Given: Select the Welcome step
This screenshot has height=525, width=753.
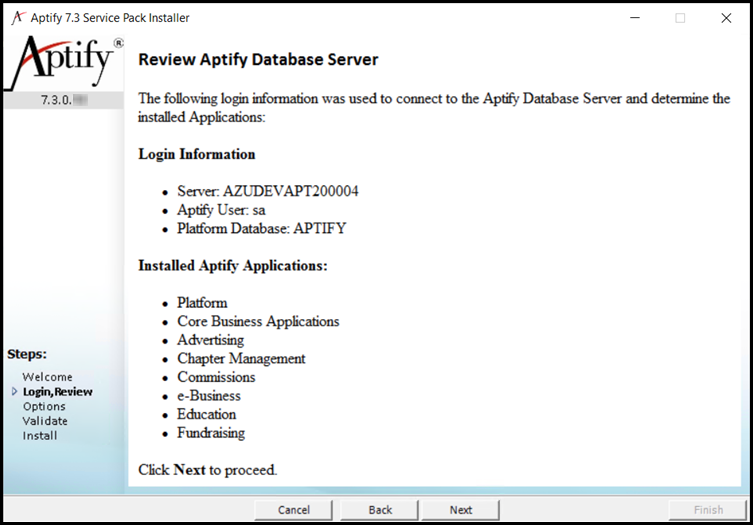Looking at the screenshot, I should click(x=47, y=377).
